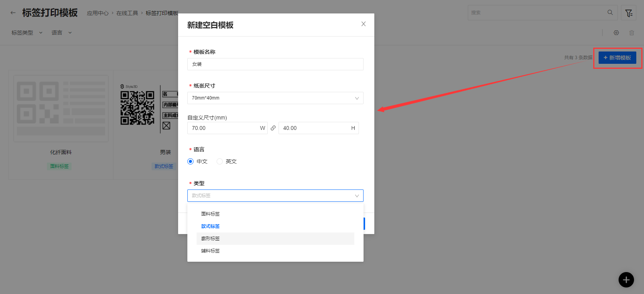Go to 在线工具 in the breadcrumb

[x=127, y=13]
